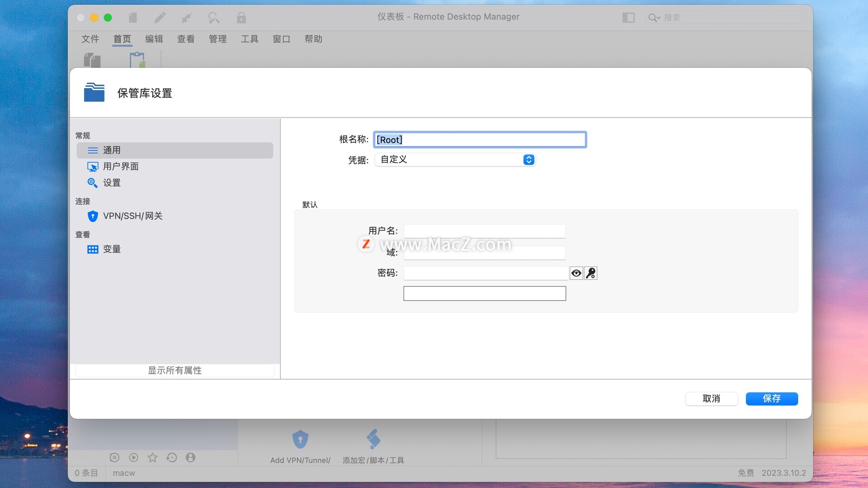
Task: Click into the 密码 password field
Action: coord(485,273)
